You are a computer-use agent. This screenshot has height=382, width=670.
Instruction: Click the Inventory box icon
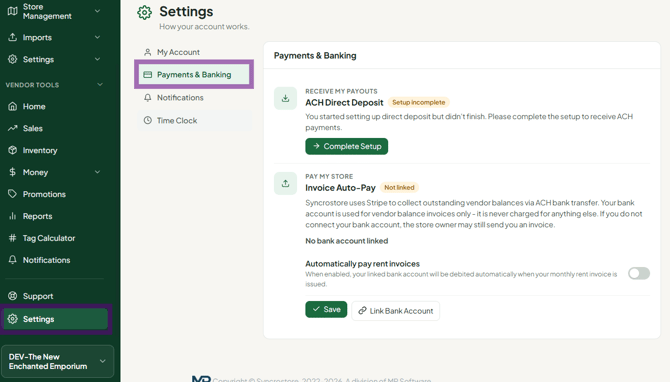pyautogui.click(x=12, y=150)
